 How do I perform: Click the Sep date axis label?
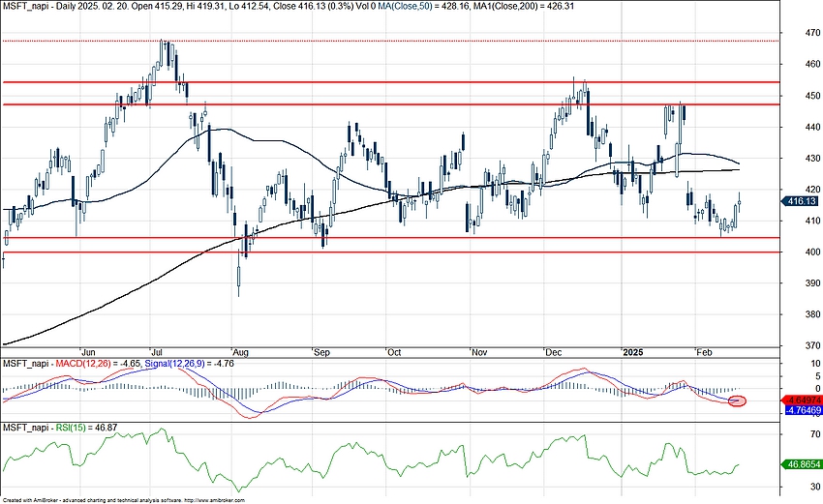pyautogui.click(x=321, y=352)
